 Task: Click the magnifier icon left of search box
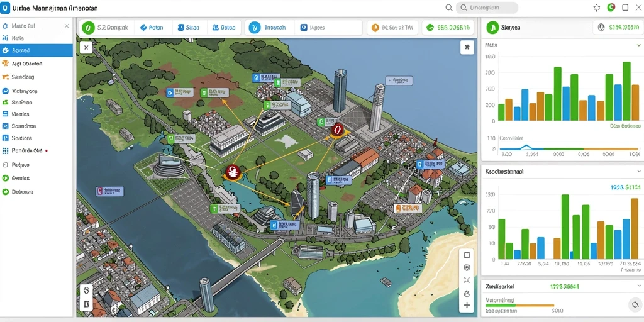(449, 8)
